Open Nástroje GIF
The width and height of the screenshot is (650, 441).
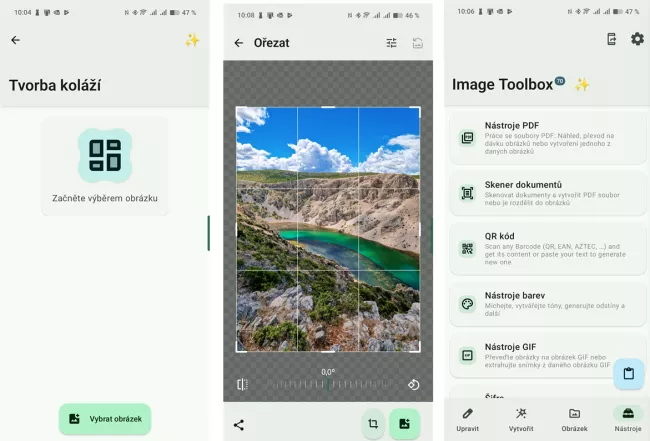548,356
